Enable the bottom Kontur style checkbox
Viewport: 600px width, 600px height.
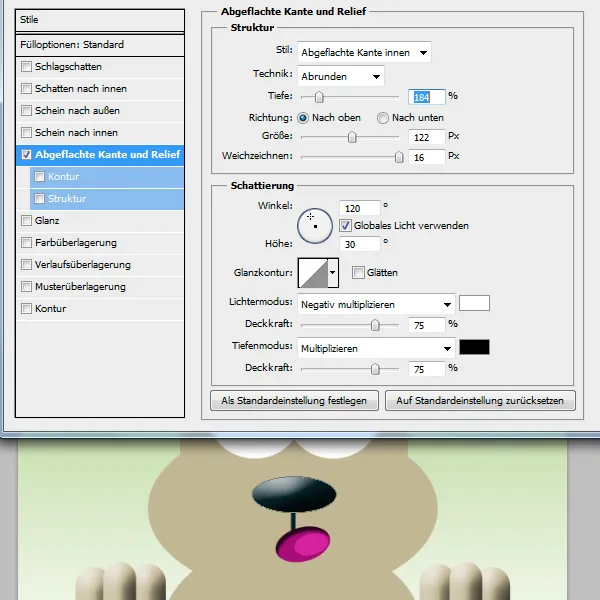[26, 309]
